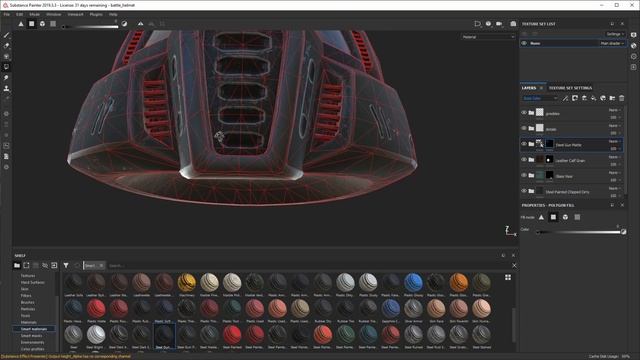Click the topmost icon in the right dock
The image size is (640, 360).
(x=633, y=35)
